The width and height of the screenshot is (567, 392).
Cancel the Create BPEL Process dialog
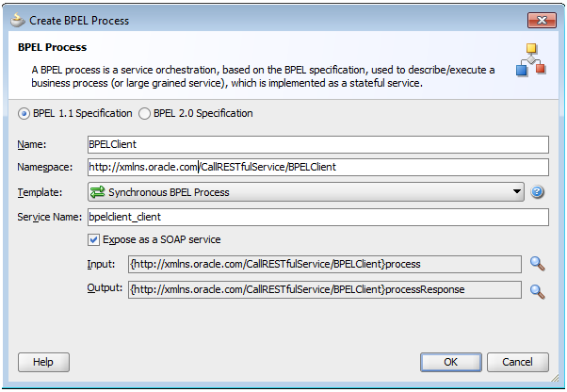click(517, 362)
